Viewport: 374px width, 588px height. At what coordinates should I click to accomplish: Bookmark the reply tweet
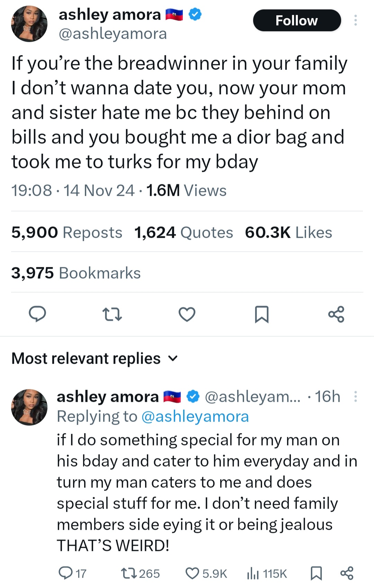[316, 573]
